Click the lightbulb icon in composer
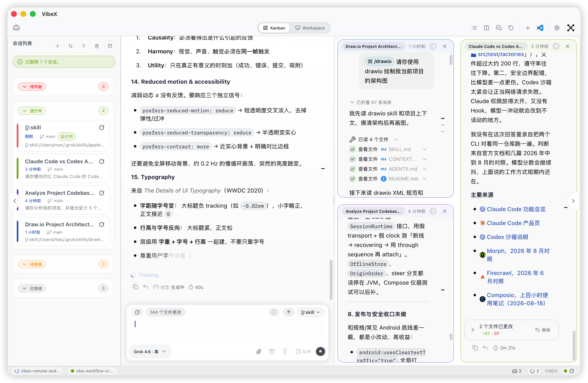The height and width of the screenshot is (383, 588). (x=285, y=351)
